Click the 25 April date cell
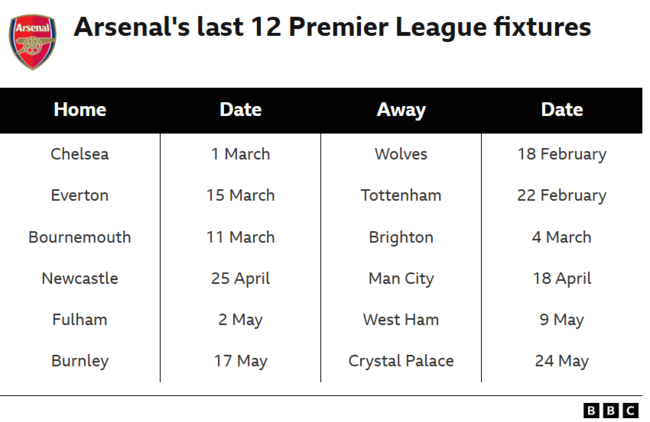 click(x=240, y=278)
